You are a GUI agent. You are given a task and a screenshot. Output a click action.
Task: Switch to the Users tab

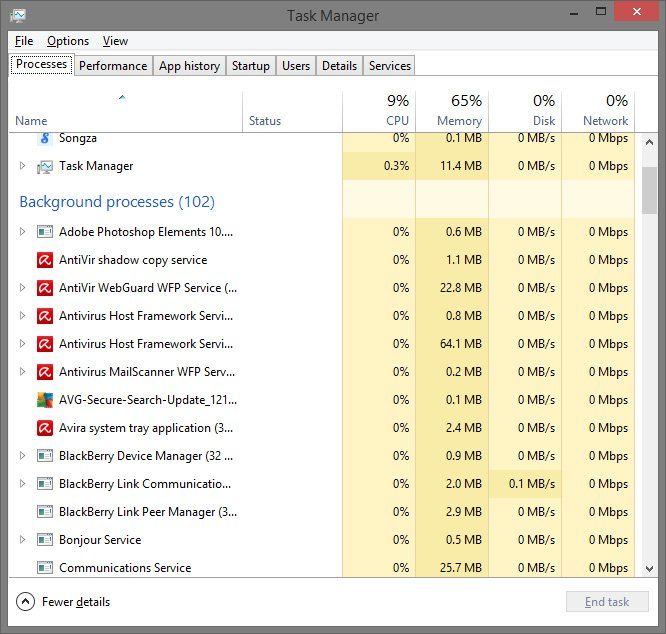pyautogui.click(x=296, y=66)
